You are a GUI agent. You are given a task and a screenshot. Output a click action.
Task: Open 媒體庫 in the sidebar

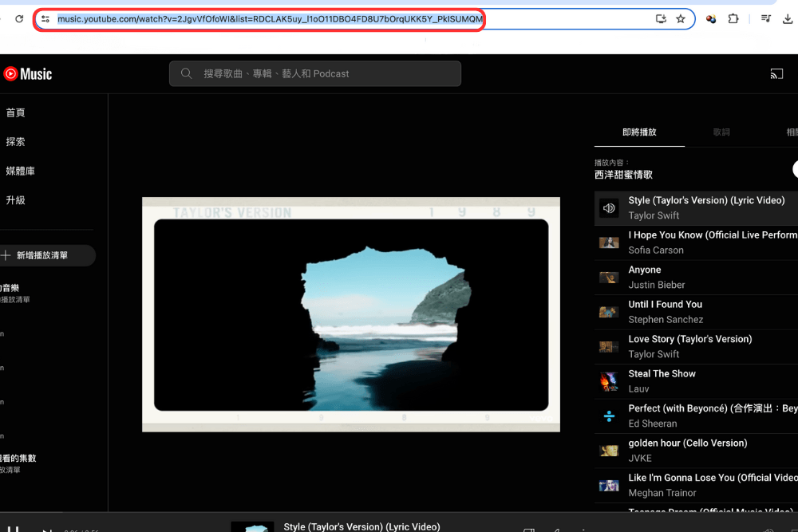click(x=21, y=171)
